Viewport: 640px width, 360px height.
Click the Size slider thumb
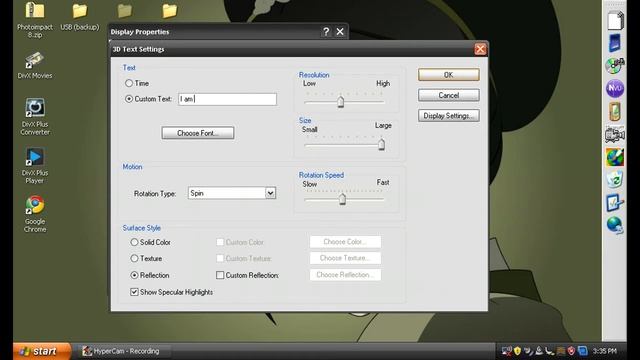click(381, 144)
